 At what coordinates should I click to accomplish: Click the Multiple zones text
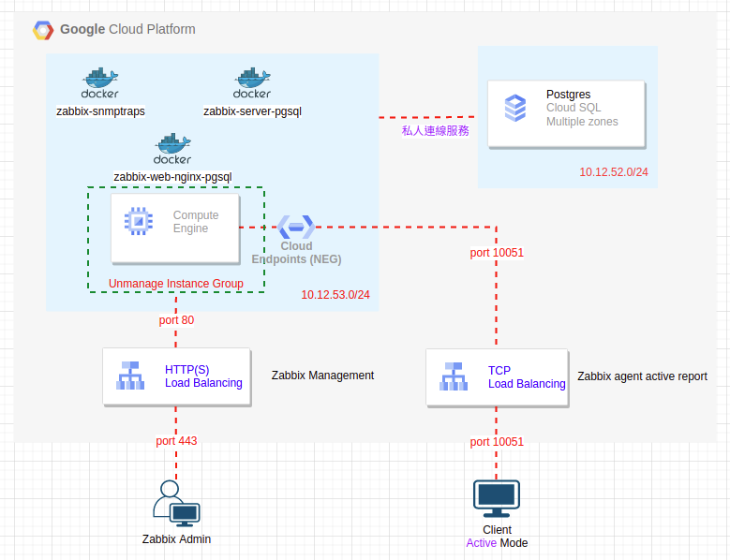click(x=582, y=122)
